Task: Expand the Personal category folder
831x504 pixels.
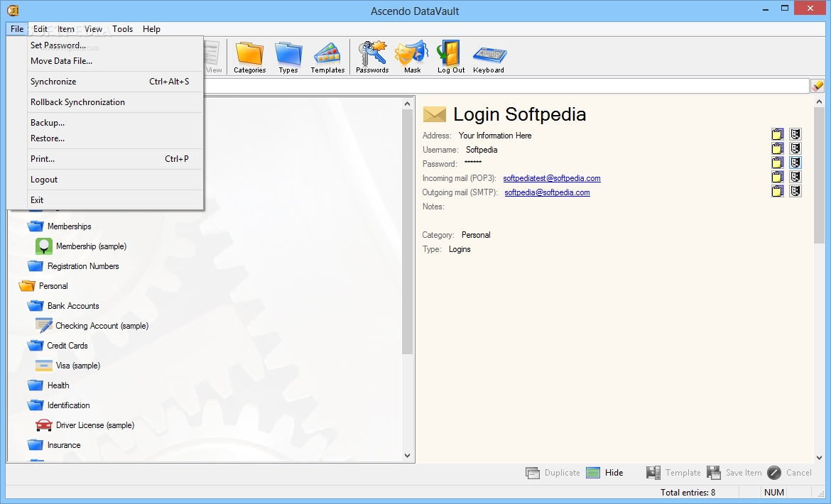Action: [x=43, y=286]
